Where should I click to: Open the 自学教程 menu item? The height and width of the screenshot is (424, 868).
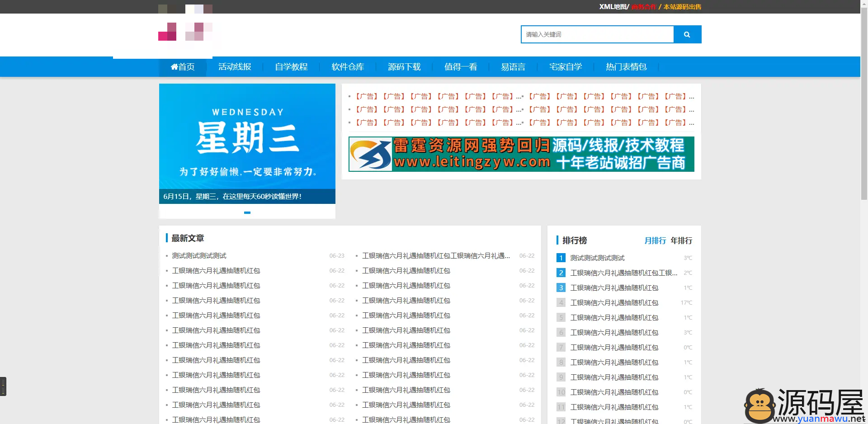click(291, 67)
